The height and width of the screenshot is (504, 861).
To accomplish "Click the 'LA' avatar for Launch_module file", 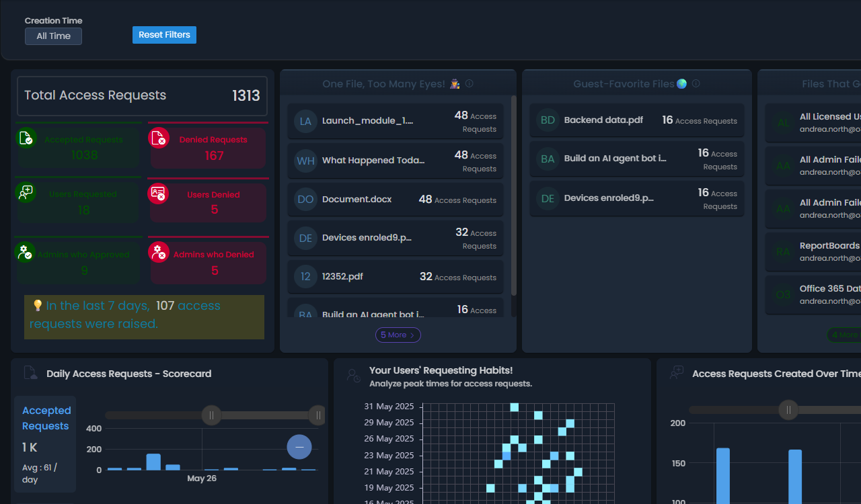I will point(306,121).
